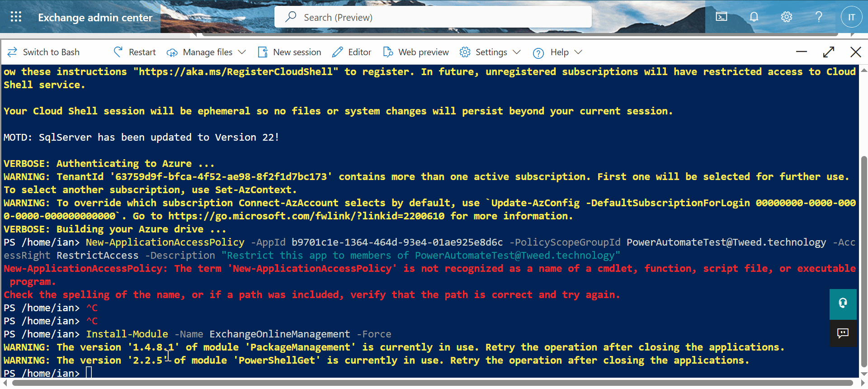Viewport: 868px width, 389px height.
Task: Click the aka.ms/RegisterCloudShell URL text
Action: click(236, 71)
